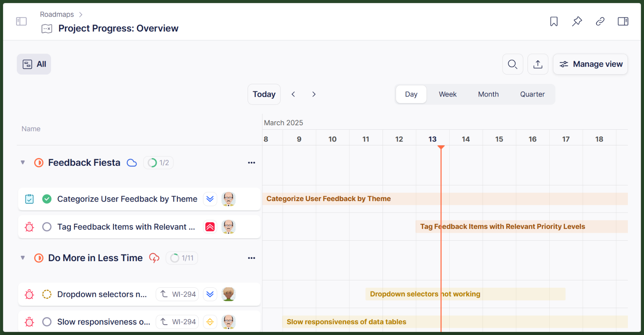Open Categorize User Feedback by Theme item

point(127,199)
